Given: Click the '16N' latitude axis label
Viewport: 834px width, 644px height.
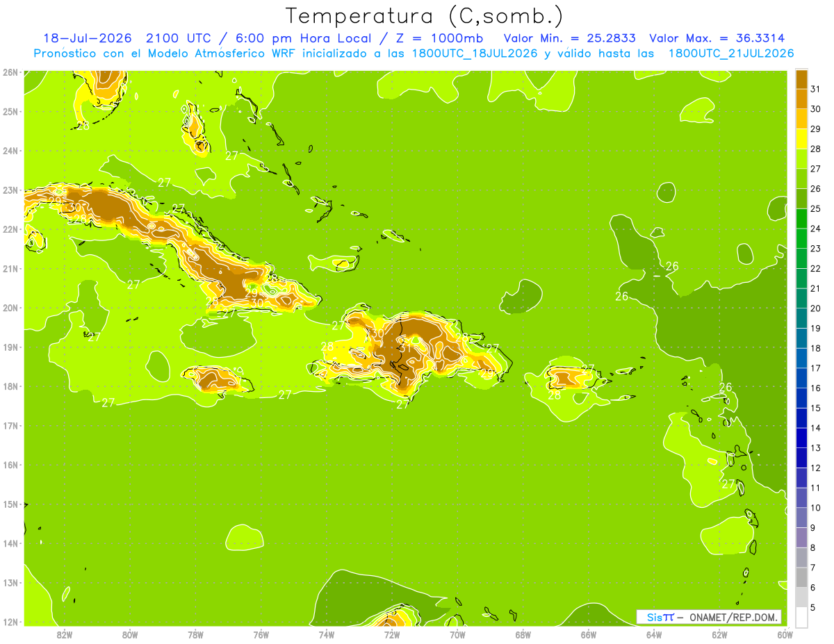Looking at the screenshot, I should coord(10,465).
